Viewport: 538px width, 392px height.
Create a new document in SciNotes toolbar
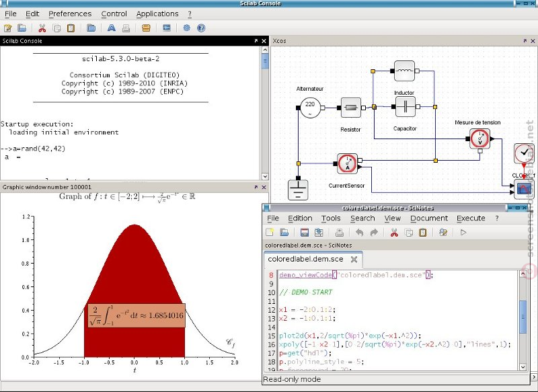(x=270, y=232)
